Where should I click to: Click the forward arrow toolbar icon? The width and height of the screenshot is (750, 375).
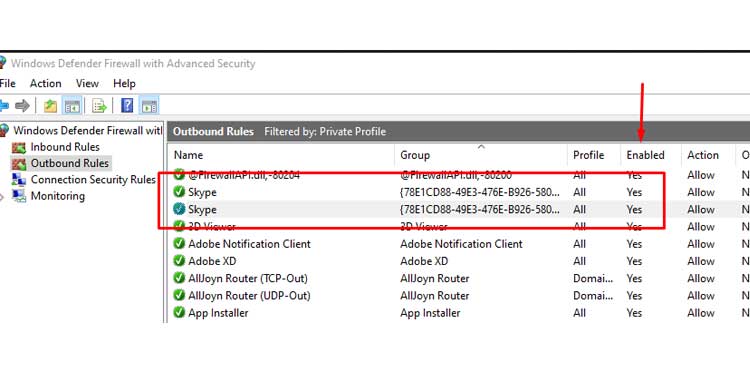22,106
